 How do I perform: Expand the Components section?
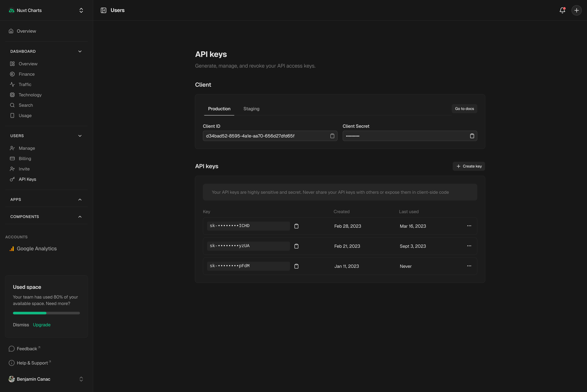[80, 217]
